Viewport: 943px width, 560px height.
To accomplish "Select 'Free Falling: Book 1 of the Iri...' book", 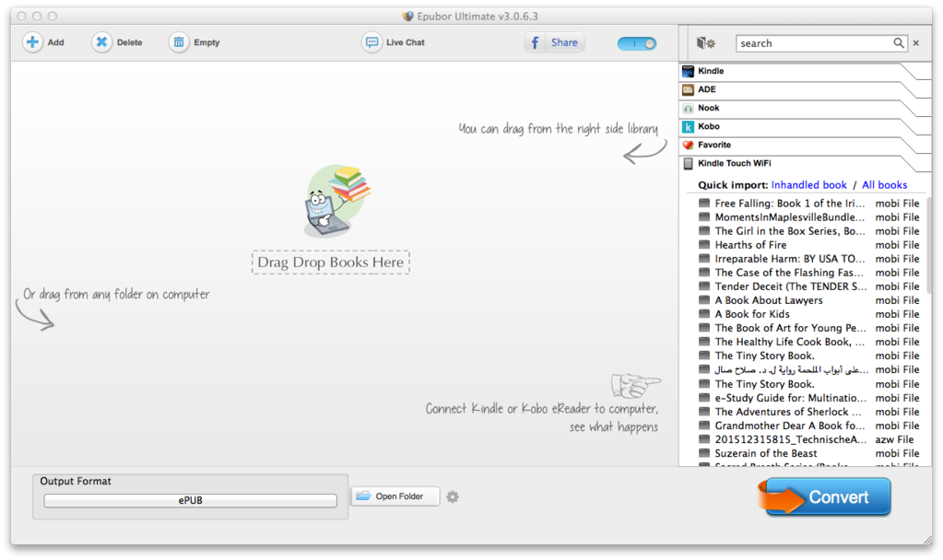I will [x=808, y=204].
